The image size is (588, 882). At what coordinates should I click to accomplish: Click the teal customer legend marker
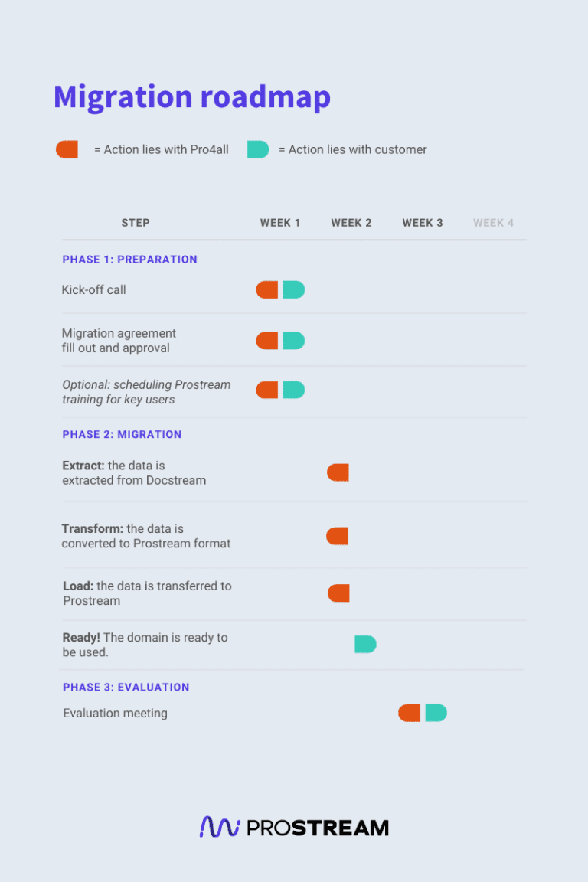258,149
